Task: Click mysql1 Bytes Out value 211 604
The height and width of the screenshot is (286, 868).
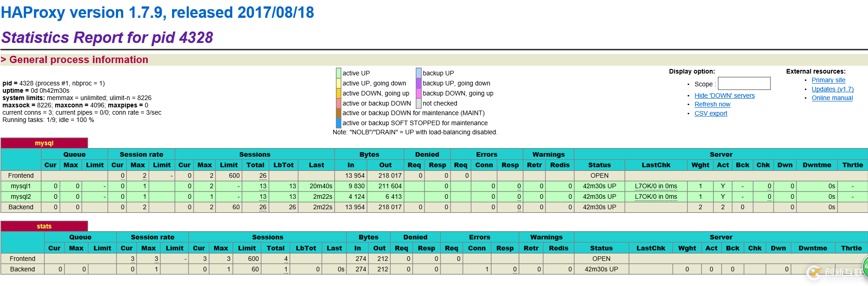Action: (390, 186)
